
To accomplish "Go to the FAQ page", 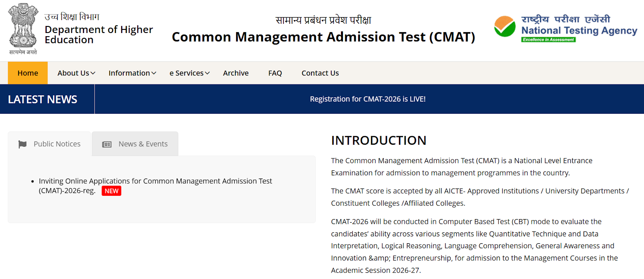I will click(x=275, y=73).
